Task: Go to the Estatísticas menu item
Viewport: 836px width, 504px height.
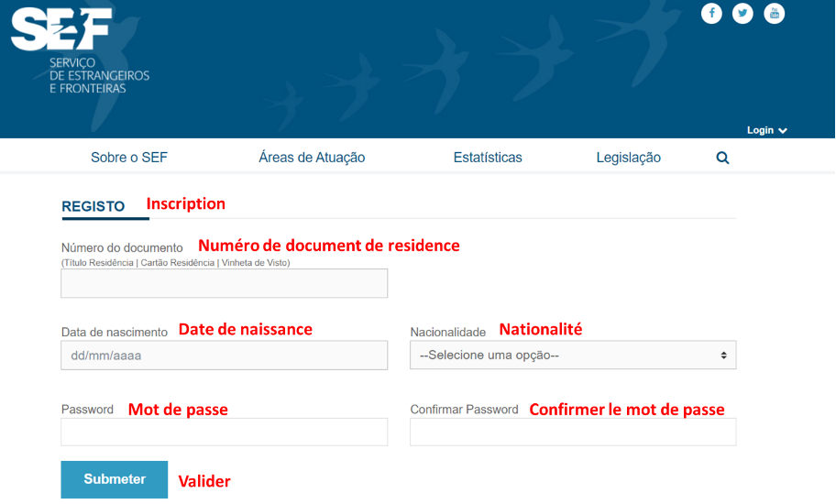Action: [488, 158]
